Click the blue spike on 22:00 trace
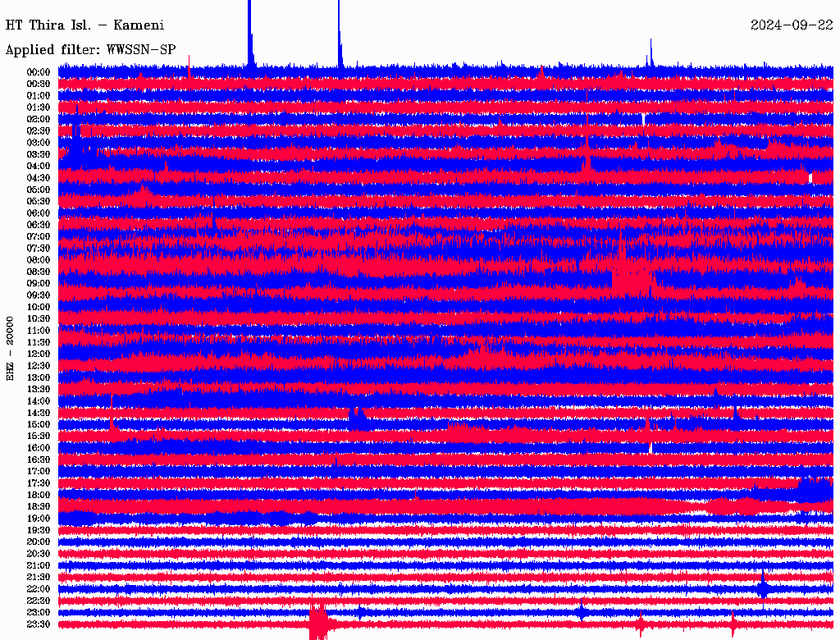The height and width of the screenshot is (640, 840). coord(763,586)
